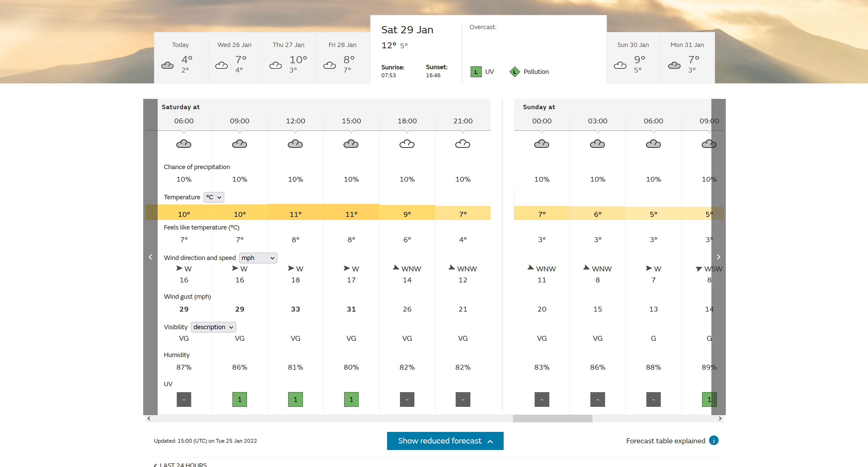Click the 18:00 WNW wind direction arrow

click(x=396, y=268)
